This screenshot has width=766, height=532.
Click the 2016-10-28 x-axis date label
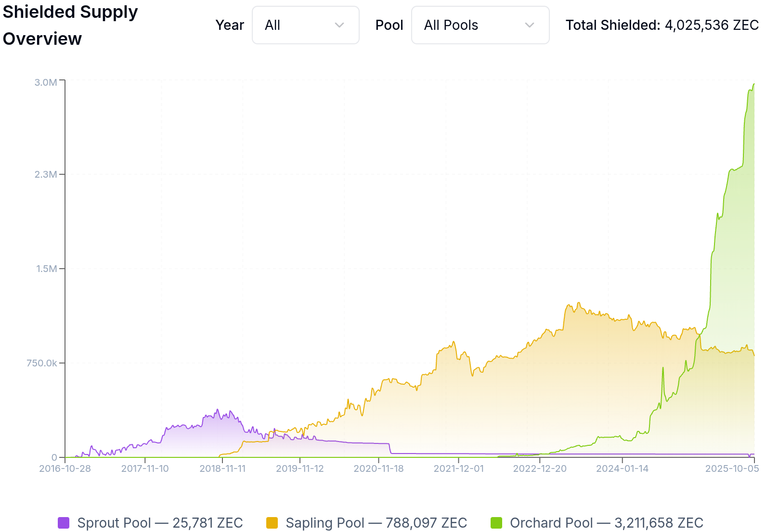point(65,469)
